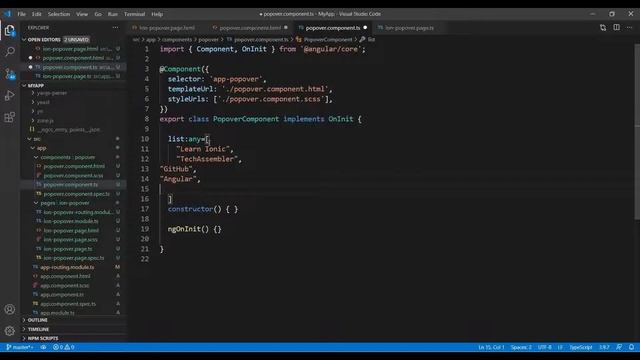Open the Edit menu
Image resolution: width=640 pixels, height=360 pixels.
tap(37, 14)
